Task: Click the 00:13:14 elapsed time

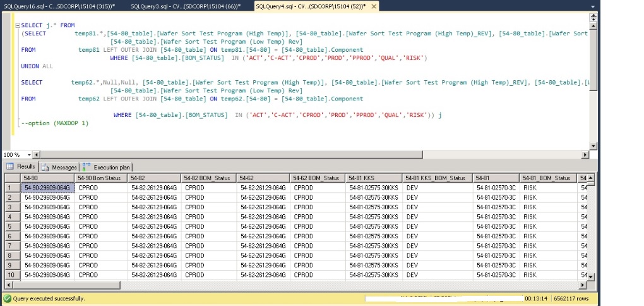Action: 537,298
